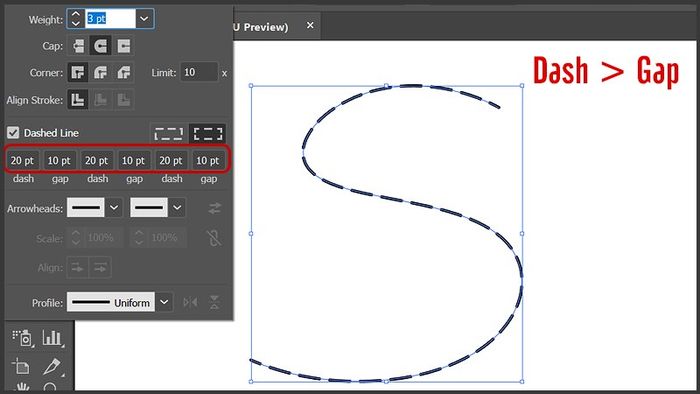
Task: Click the end arrowhead preview box
Action: (x=149, y=207)
